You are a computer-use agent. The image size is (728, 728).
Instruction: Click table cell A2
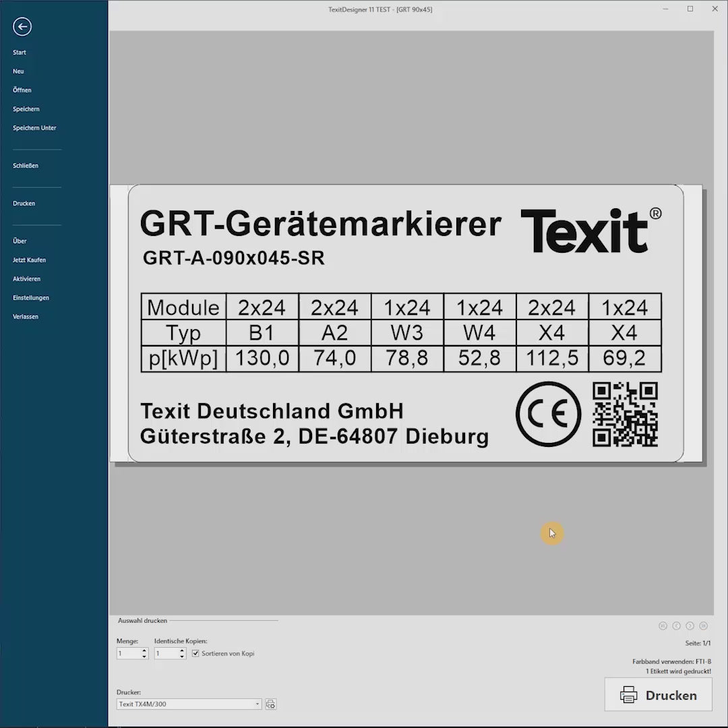coord(335,332)
